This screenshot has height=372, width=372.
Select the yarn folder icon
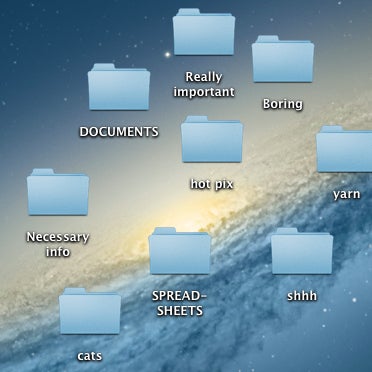coord(344,149)
